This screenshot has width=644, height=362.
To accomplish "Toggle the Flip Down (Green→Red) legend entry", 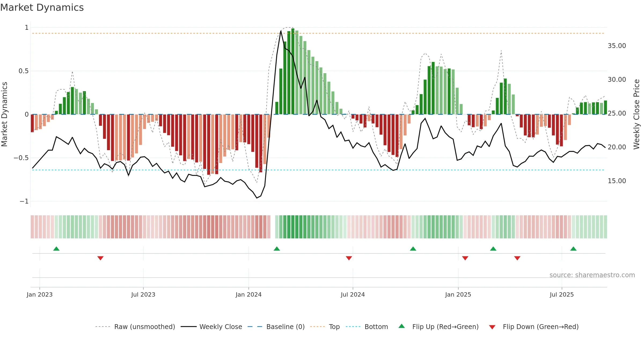I will pyautogui.click(x=534, y=327).
